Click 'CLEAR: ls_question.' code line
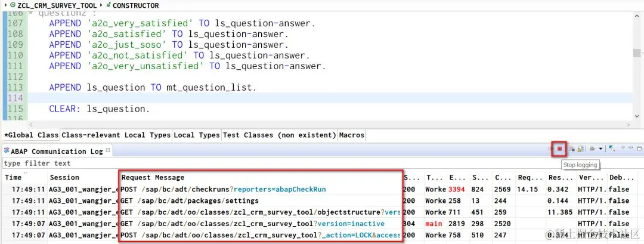Image resolution: width=644 pixels, height=244 pixels. 100,109
